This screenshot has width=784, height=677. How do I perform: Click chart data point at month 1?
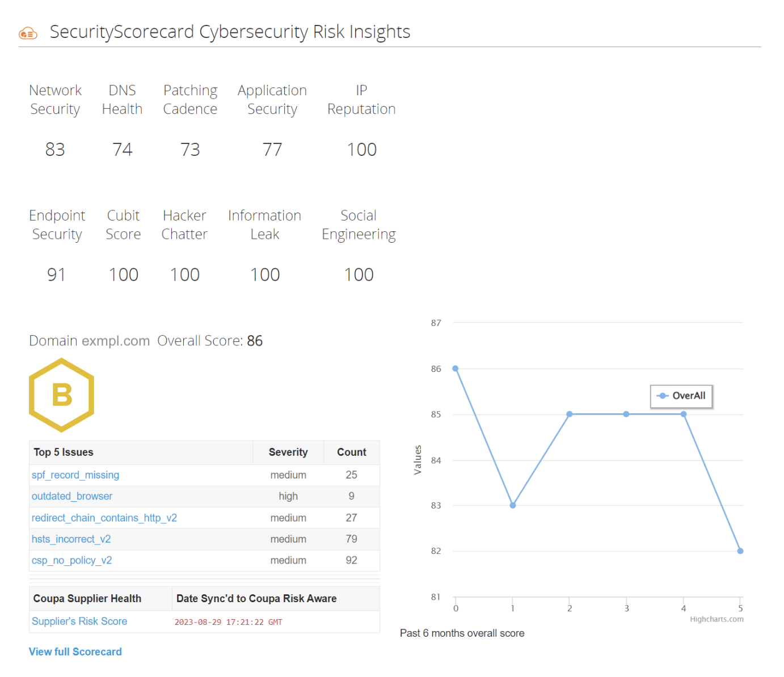[x=513, y=505]
